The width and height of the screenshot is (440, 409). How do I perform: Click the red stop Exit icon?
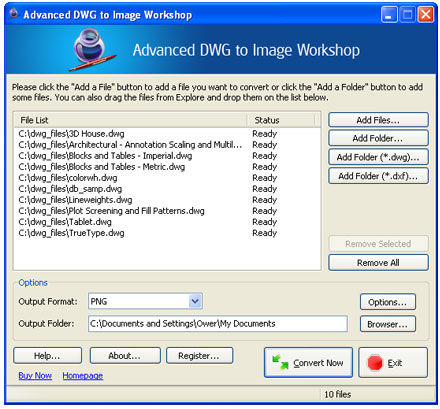375,363
